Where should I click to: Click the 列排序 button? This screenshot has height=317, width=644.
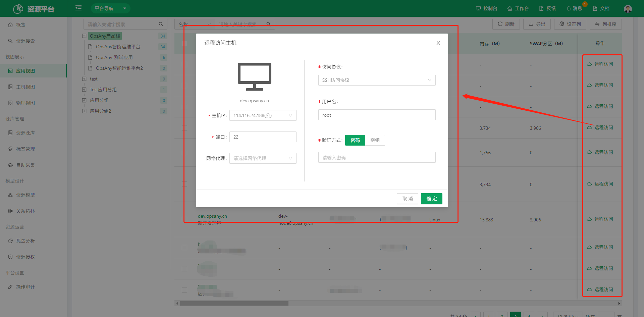coord(606,24)
